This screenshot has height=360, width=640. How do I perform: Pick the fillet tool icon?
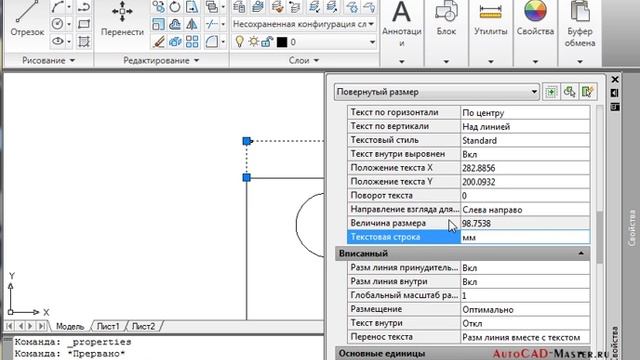click(x=212, y=41)
